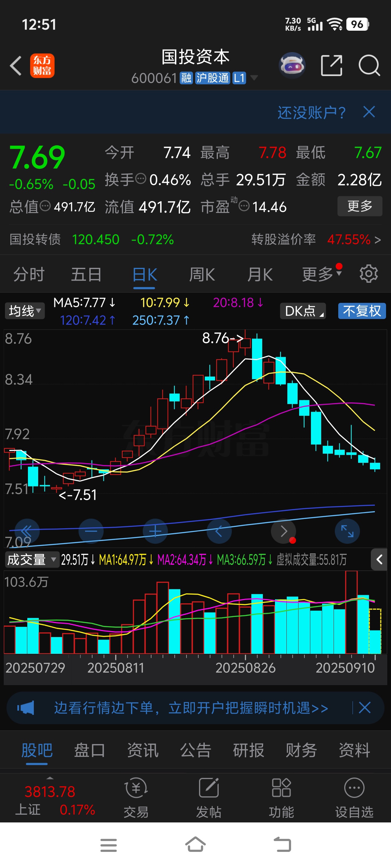Show info for 市盈 circle icon
This screenshot has height=868, width=391.
click(244, 205)
